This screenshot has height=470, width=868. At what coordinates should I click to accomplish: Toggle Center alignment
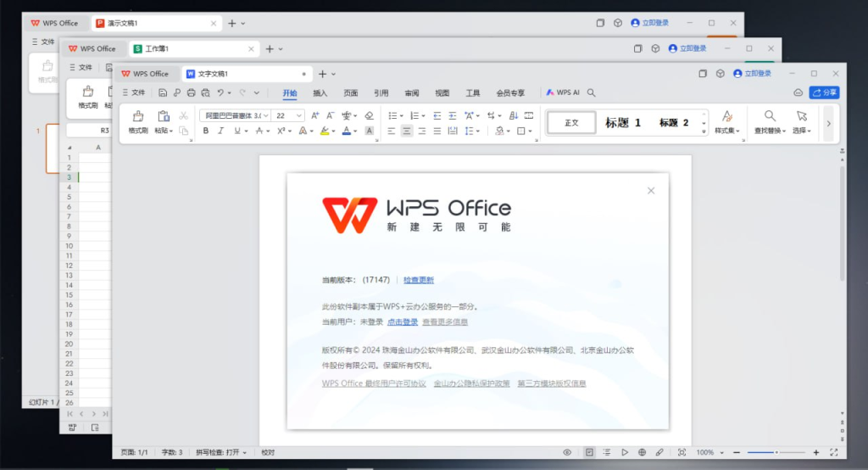406,131
